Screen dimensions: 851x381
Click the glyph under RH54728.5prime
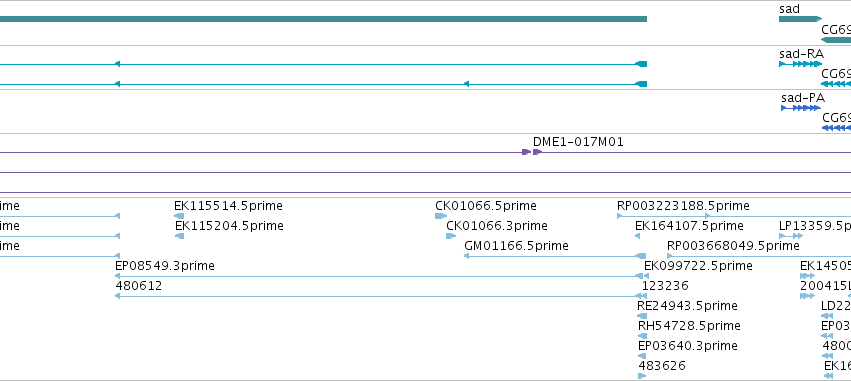coord(642,336)
